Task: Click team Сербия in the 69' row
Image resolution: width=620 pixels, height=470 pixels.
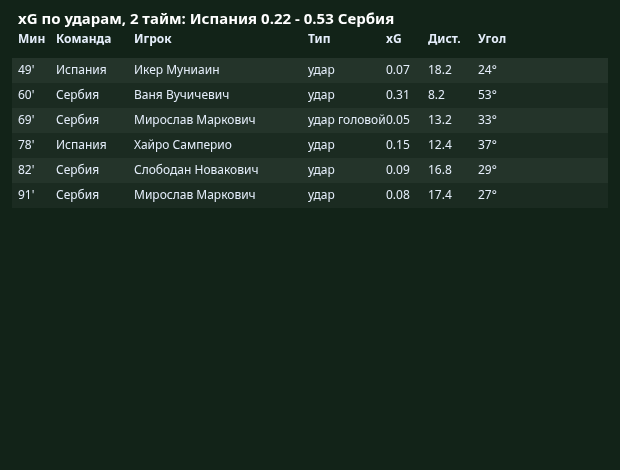Action: [77, 120]
